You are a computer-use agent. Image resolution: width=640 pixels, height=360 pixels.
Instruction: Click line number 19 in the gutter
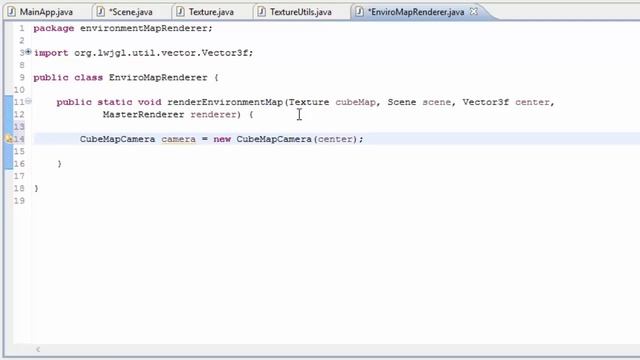pos(19,201)
